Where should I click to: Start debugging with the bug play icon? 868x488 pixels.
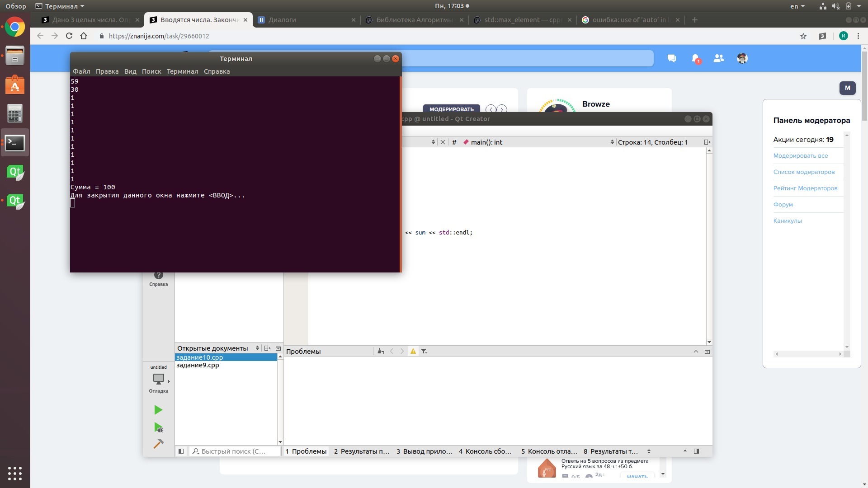(158, 427)
